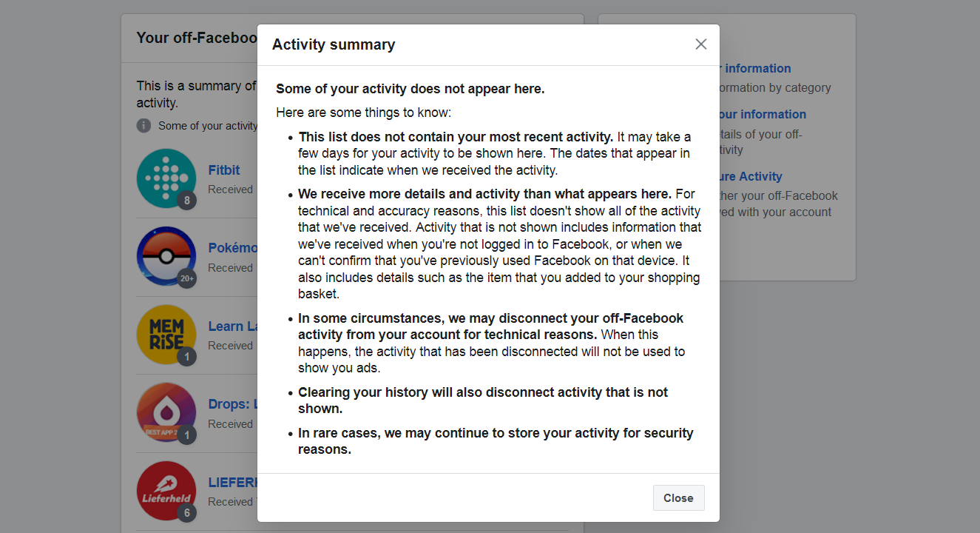The height and width of the screenshot is (533, 980).
Task: Click the Lieferheld activity count badge 6
Action: (187, 513)
